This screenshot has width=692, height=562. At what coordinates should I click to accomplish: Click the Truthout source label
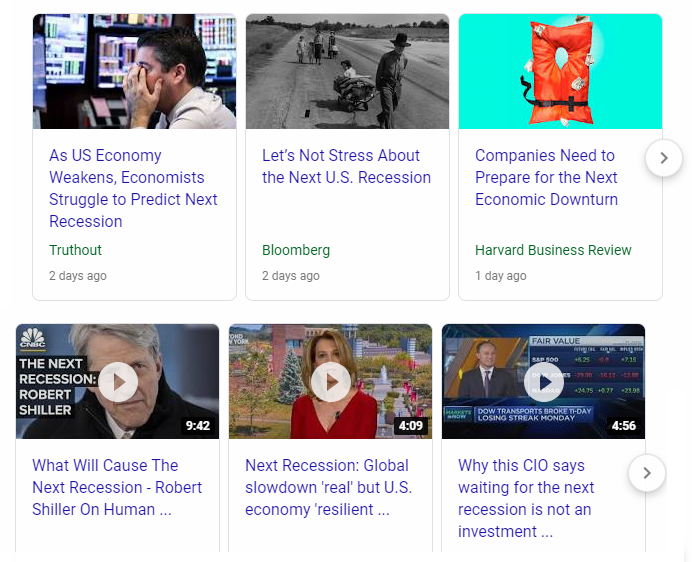[x=75, y=250]
